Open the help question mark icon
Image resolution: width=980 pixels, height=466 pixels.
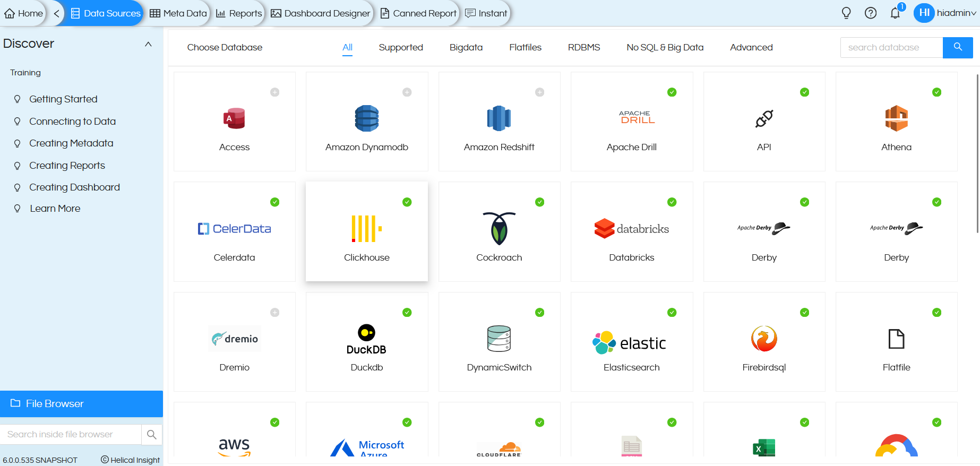point(871,13)
